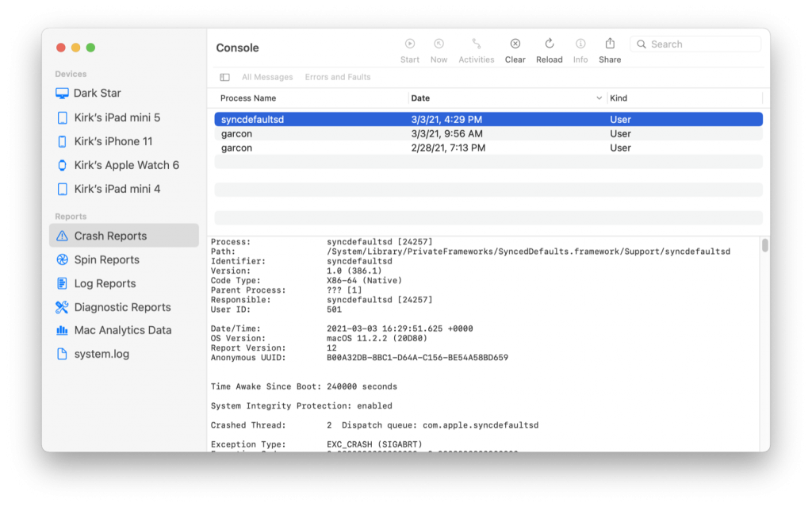Click the Now toolbar button
The height and width of the screenshot is (507, 812).
tap(439, 49)
